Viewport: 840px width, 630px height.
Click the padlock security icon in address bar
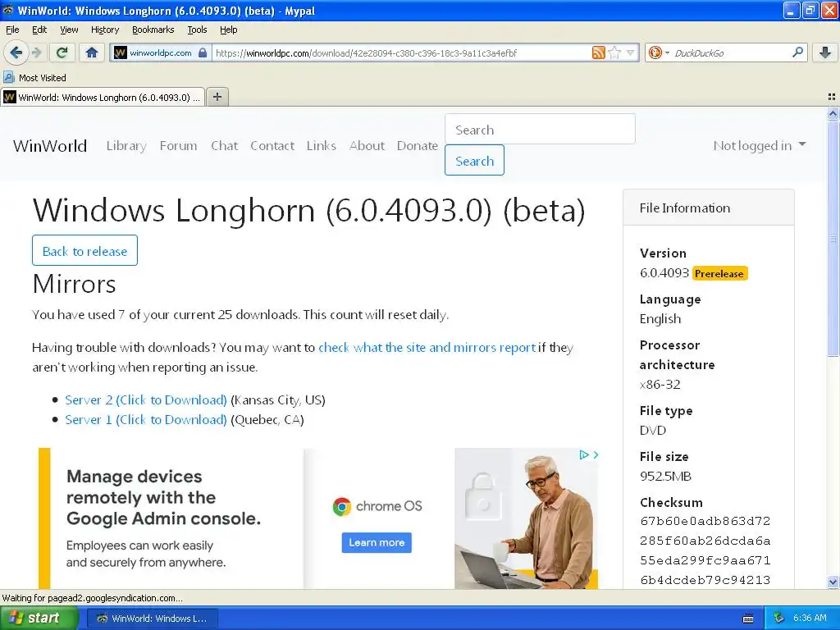point(202,52)
